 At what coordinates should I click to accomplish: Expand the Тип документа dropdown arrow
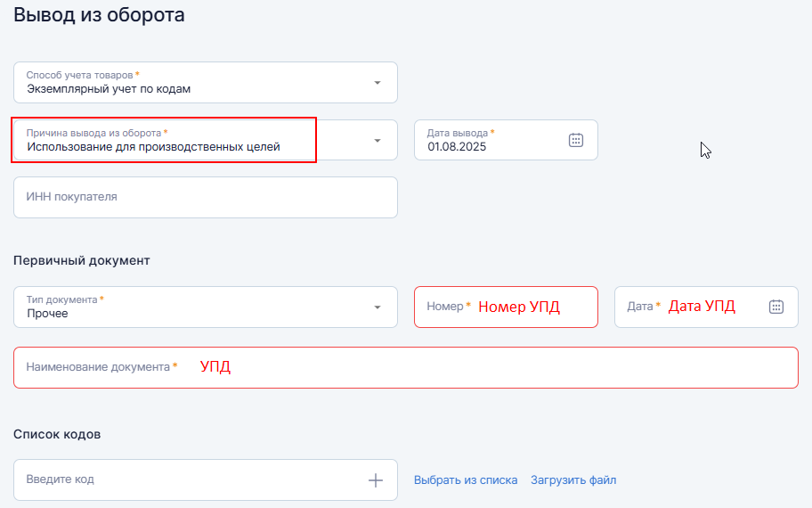(x=377, y=307)
